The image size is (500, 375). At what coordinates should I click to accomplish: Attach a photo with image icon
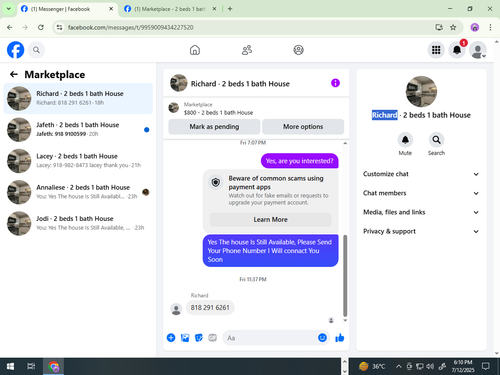[185, 338]
